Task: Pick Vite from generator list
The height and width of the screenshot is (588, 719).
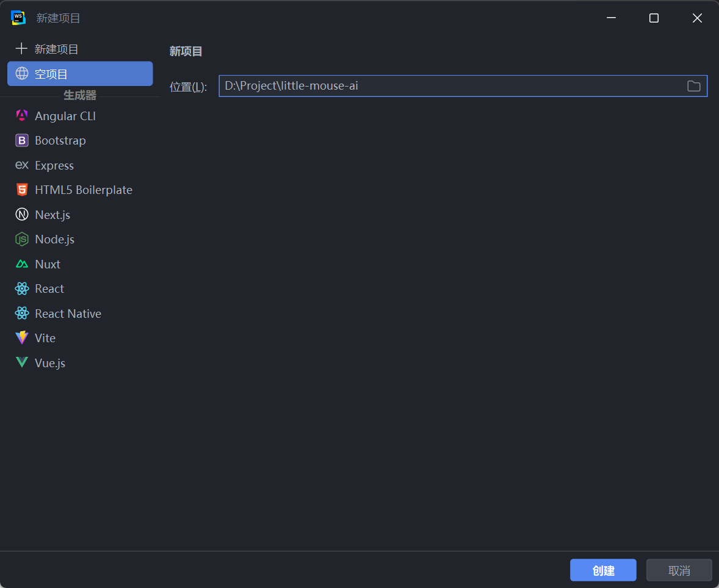Action: tap(80, 338)
